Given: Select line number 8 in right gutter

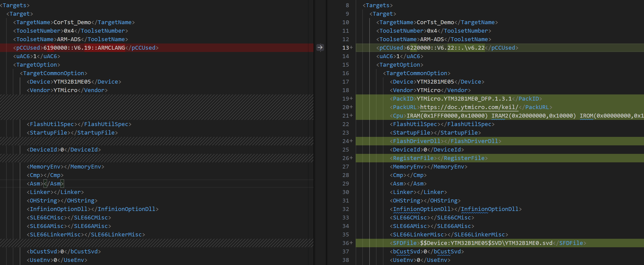Looking at the screenshot, I should 347,5.
